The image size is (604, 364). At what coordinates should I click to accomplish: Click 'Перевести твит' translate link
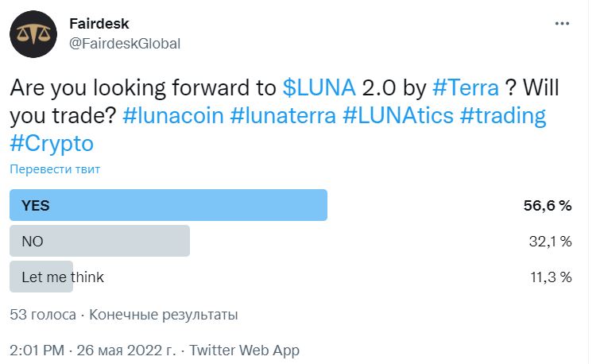tap(55, 169)
